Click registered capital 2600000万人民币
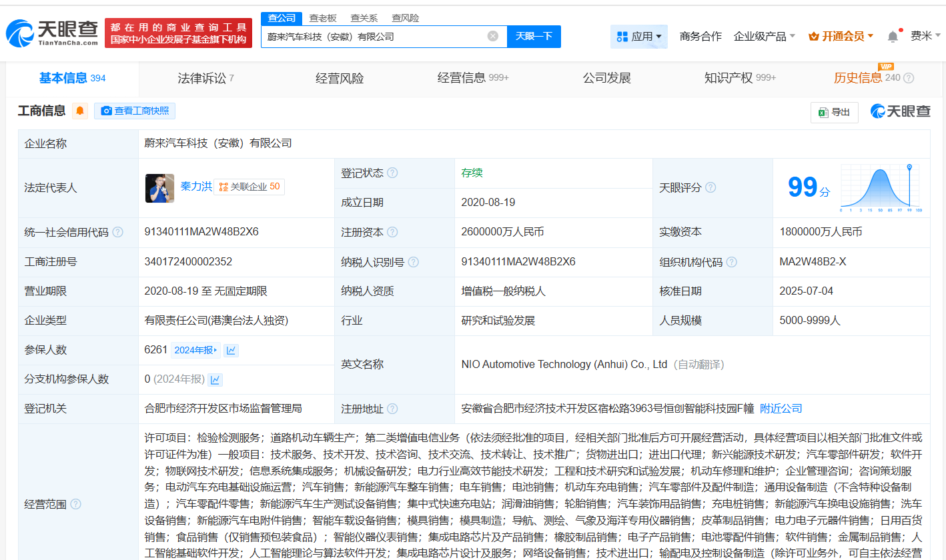 [x=502, y=232]
